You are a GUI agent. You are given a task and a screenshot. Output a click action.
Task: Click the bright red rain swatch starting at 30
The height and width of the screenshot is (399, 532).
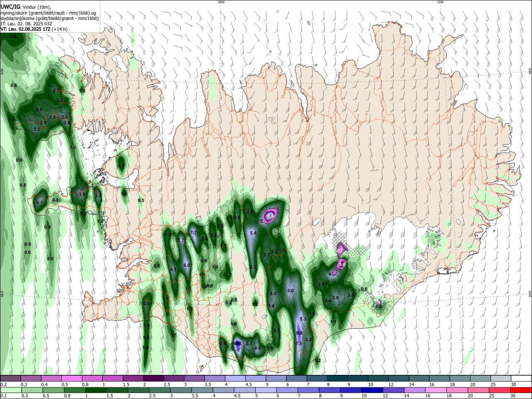pyautogui.click(x=521, y=390)
